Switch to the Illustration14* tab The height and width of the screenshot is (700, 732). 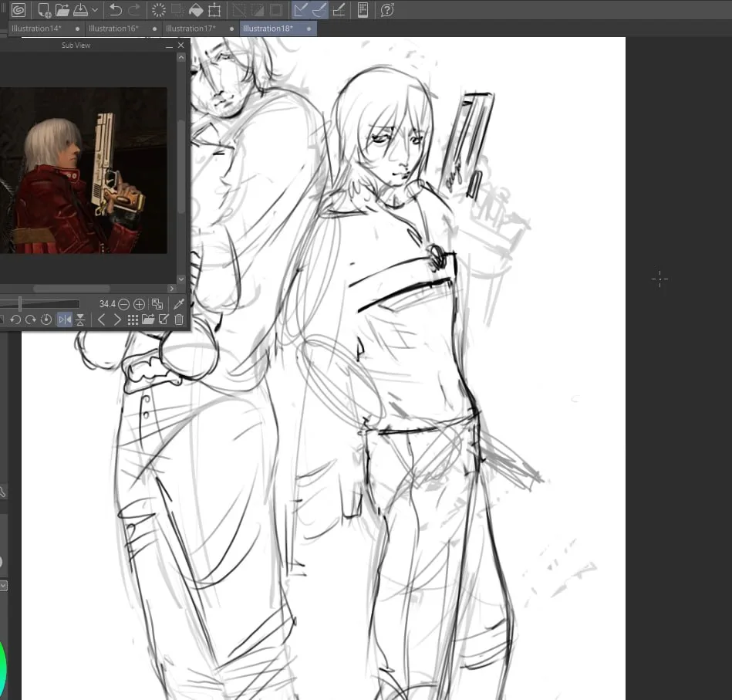click(36, 29)
